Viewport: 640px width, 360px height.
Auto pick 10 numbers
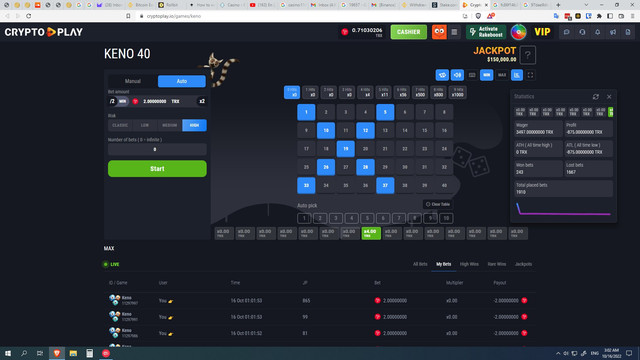[446, 218]
